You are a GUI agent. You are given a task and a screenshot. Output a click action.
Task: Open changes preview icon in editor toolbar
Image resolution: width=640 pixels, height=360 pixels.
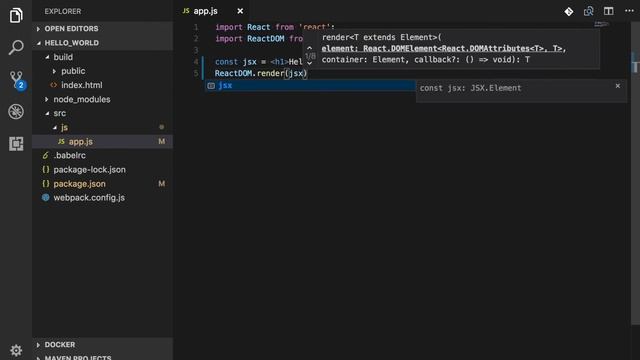point(589,11)
